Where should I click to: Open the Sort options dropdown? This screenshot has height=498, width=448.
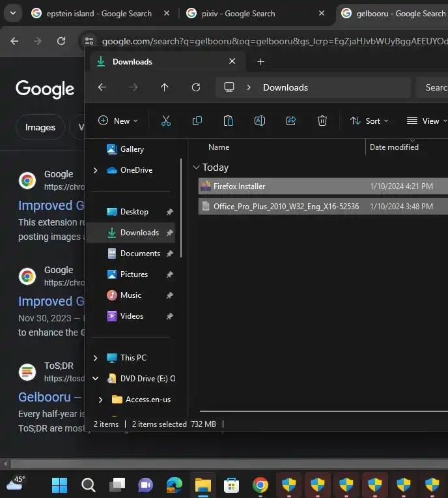coord(369,121)
